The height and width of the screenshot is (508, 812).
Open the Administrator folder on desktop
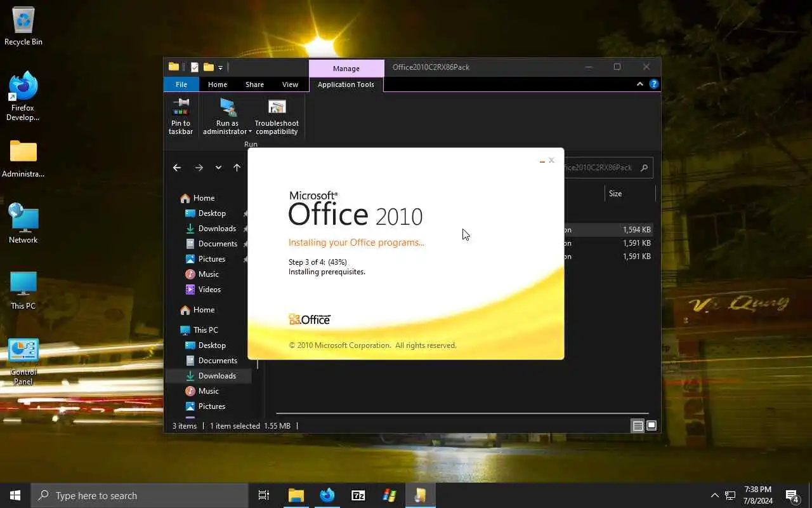point(23,159)
